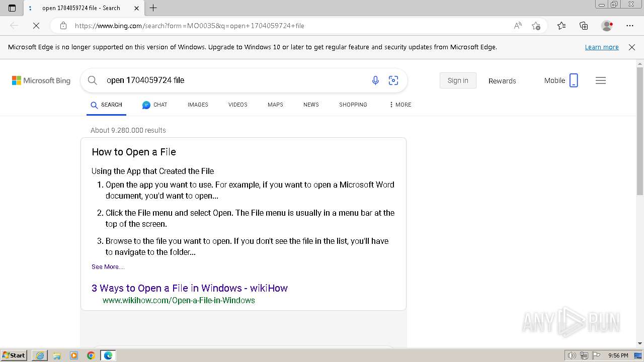Switch to the CHAT tab
644x362 pixels.
pos(154,105)
